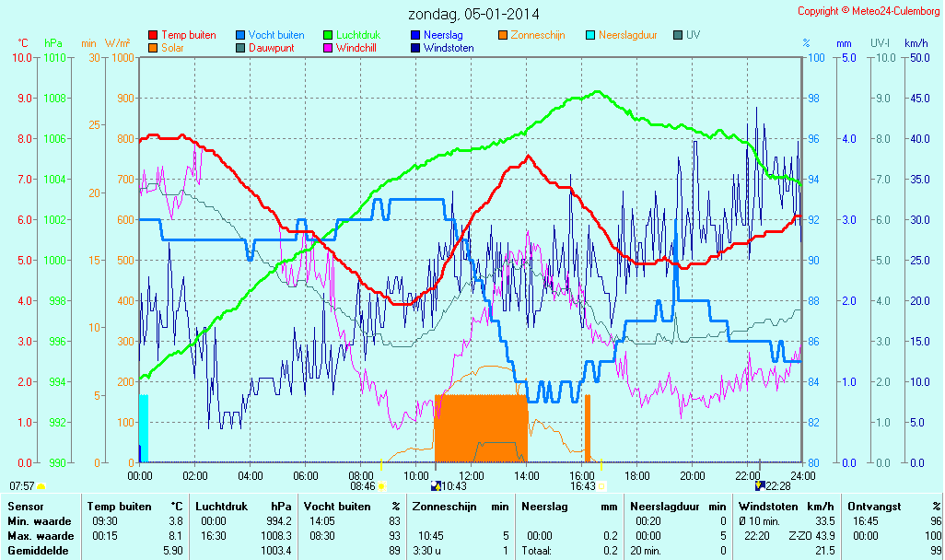
Task: Click the red Temp buiten legend square
Action: click(153, 36)
